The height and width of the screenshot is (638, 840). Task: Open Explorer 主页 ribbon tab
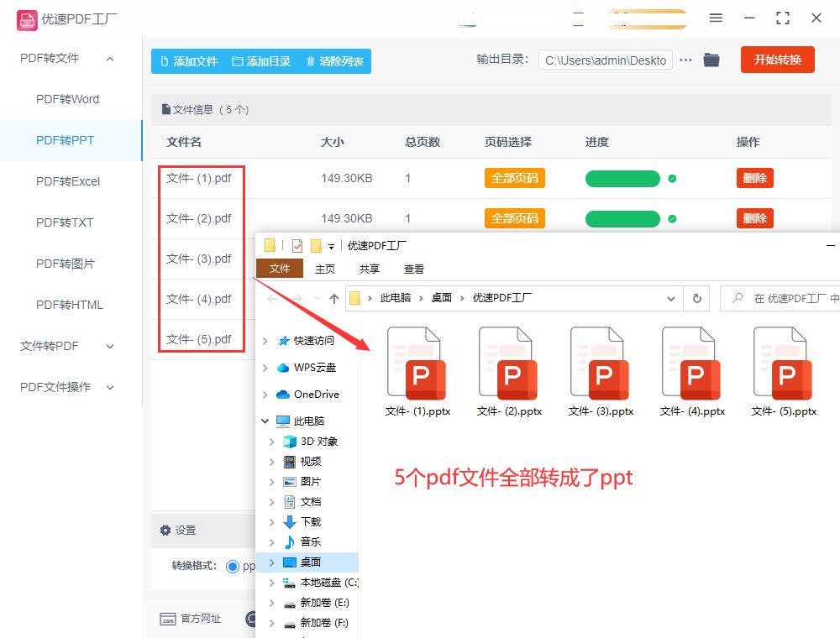(x=324, y=269)
